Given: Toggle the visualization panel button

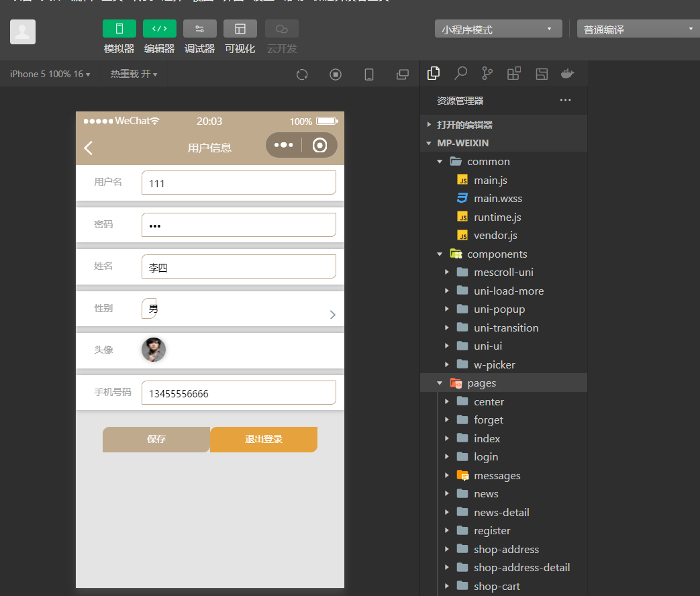Looking at the screenshot, I should pos(240,29).
